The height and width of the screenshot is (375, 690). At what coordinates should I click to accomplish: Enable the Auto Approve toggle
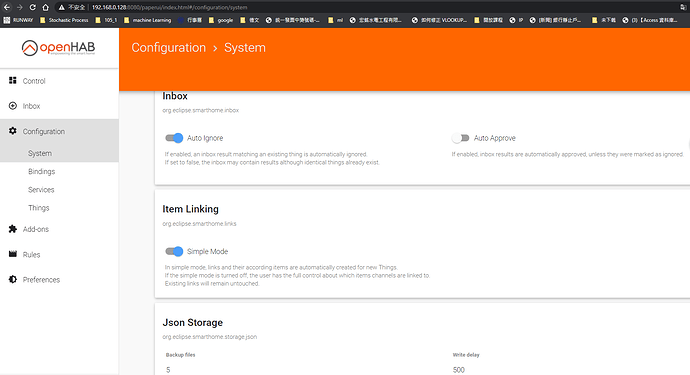click(461, 138)
